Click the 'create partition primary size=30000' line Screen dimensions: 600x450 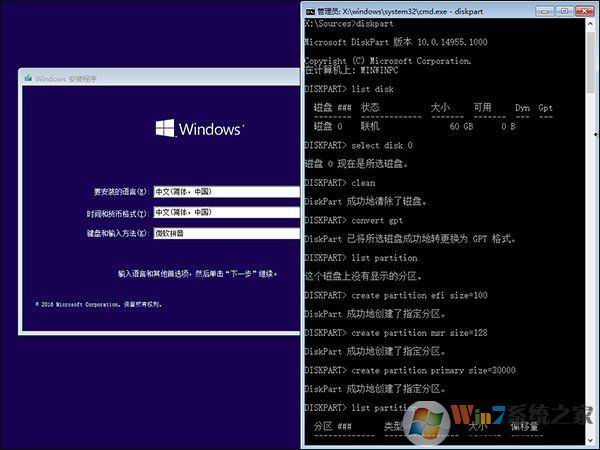click(410, 370)
